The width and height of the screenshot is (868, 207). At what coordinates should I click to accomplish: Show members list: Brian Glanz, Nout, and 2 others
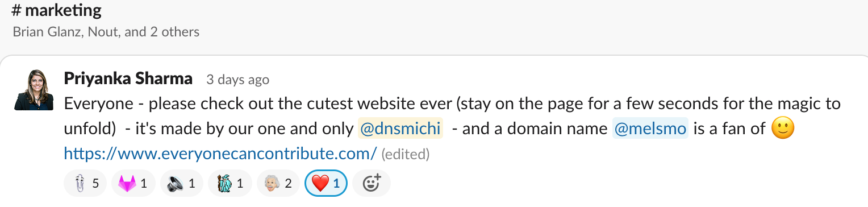(106, 32)
